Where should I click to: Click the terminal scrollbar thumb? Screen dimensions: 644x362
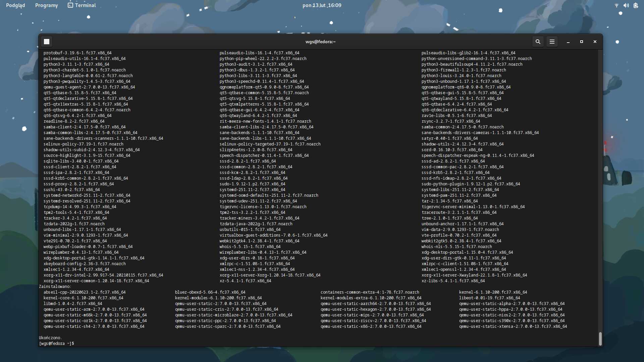pos(600,339)
